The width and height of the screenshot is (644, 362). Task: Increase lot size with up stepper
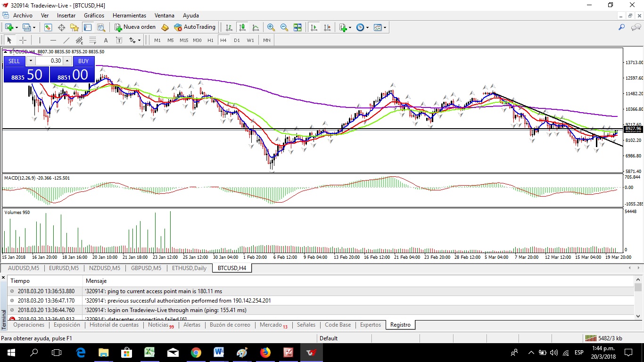tap(67, 61)
